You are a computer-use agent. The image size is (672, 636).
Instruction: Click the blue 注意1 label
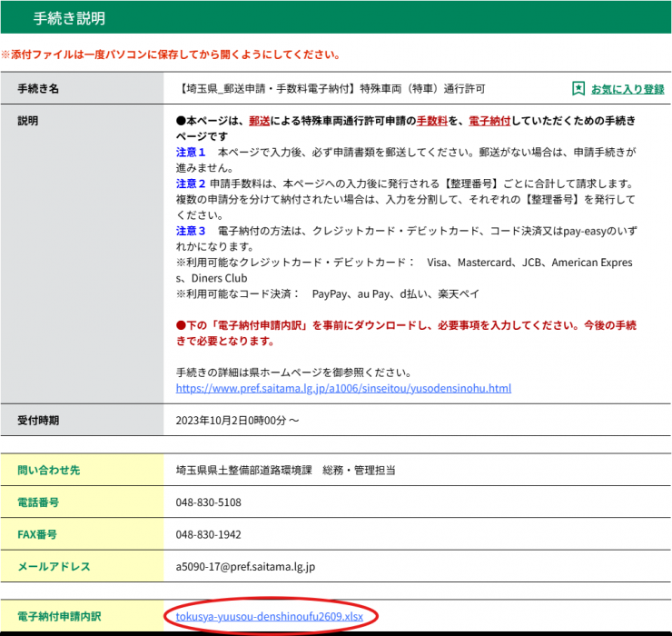[191, 153]
